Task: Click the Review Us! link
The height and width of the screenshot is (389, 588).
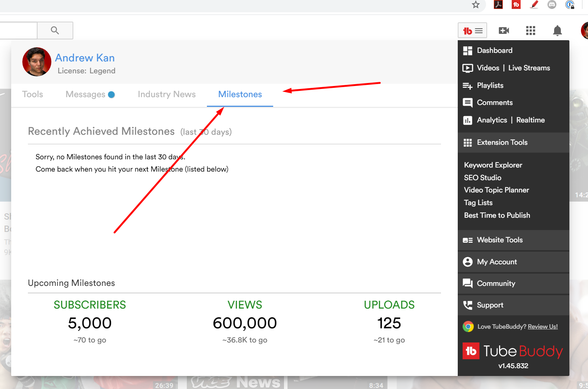Action: click(x=542, y=327)
